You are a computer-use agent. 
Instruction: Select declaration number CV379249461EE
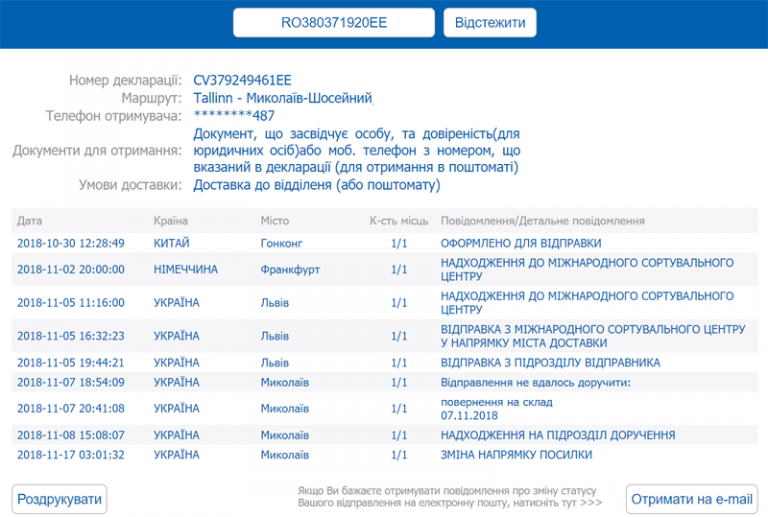242,80
